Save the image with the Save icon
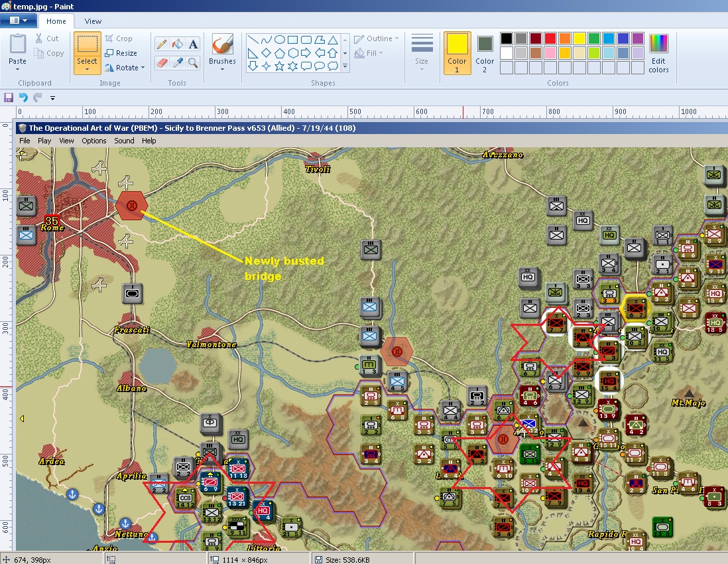The height and width of the screenshot is (564, 728). [9, 98]
